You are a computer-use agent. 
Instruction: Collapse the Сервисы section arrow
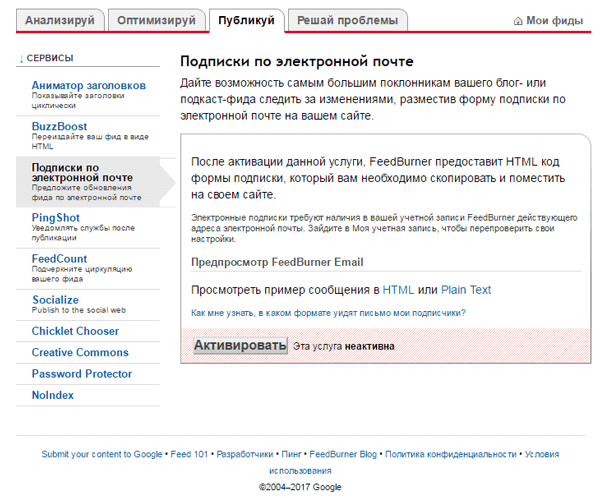[22, 59]
